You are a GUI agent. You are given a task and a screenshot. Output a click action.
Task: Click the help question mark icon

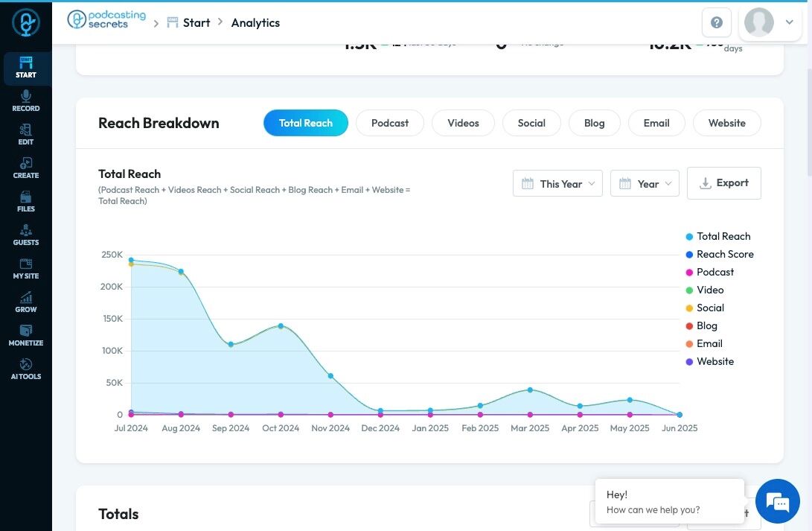717,22
